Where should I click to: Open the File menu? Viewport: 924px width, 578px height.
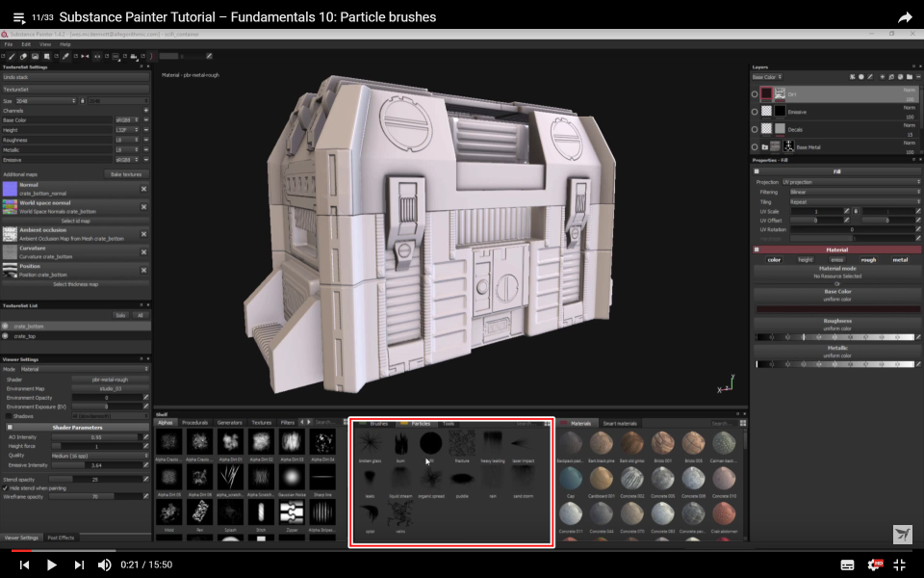coord(9,44)
